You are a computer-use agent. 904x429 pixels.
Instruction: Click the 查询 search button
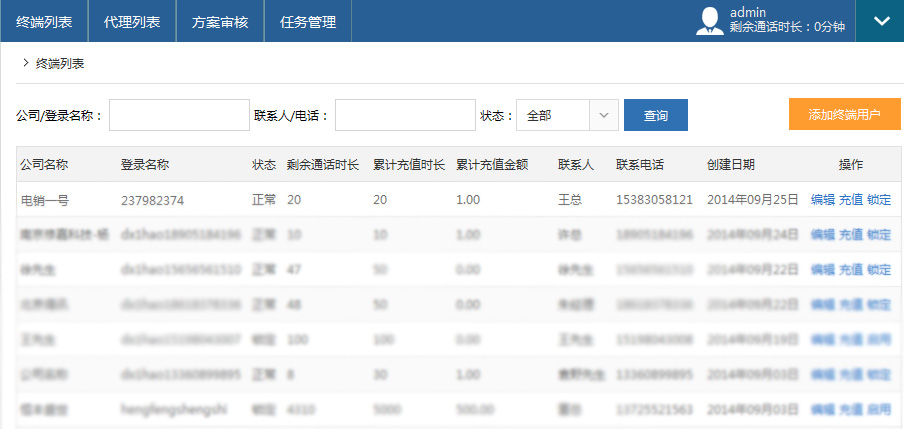pyautogui.click(x=655, y=115)
